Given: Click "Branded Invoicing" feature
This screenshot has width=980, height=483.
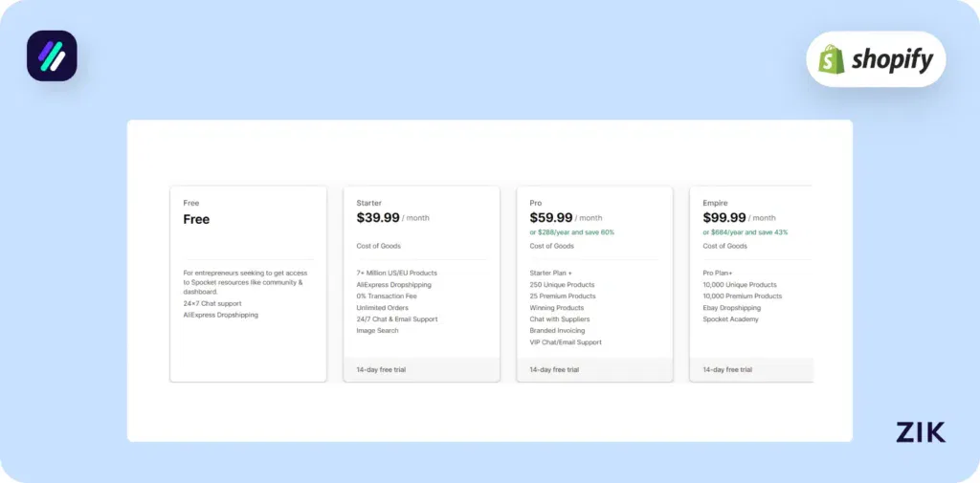Looking at the screenshot, I should click(558, 331).
